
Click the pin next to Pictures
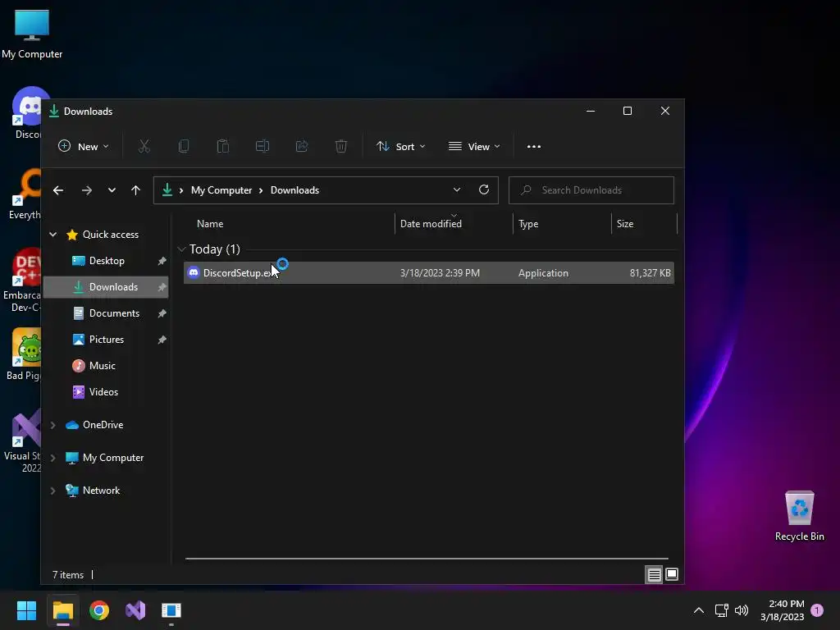click(162, 340)
